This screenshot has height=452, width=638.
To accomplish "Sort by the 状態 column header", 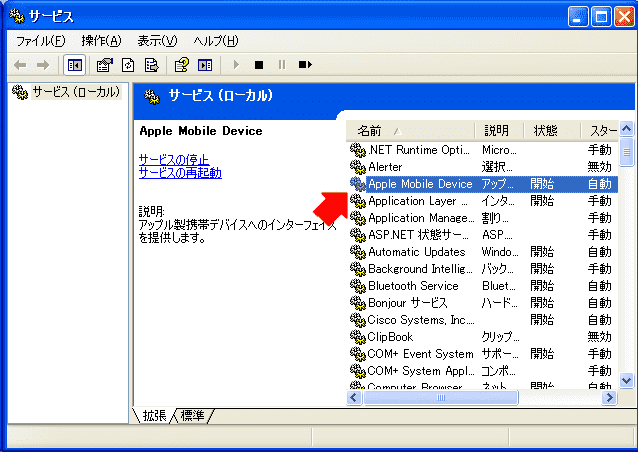I will pyautogui.click(x=553, y=131).
